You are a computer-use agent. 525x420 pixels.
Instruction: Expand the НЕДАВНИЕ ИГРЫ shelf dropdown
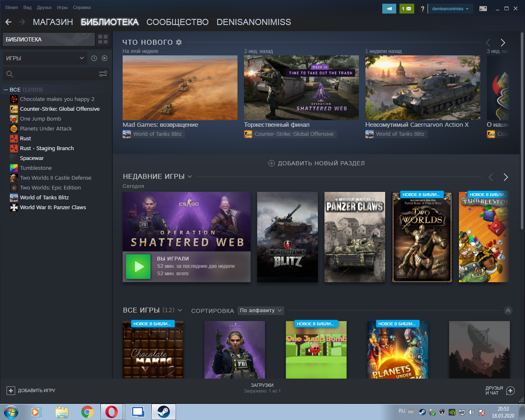pyautogui.click(x=189, y=177)
